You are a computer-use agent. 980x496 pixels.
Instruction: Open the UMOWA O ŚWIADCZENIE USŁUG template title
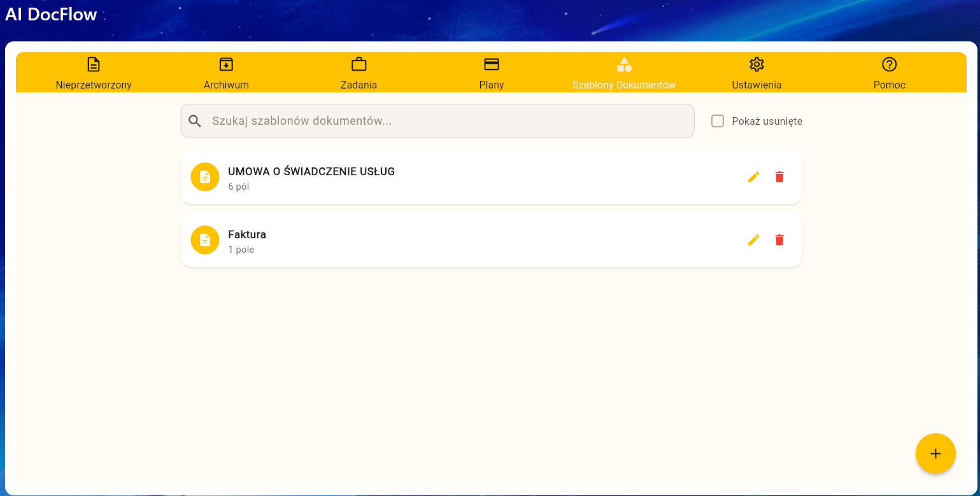311,171
